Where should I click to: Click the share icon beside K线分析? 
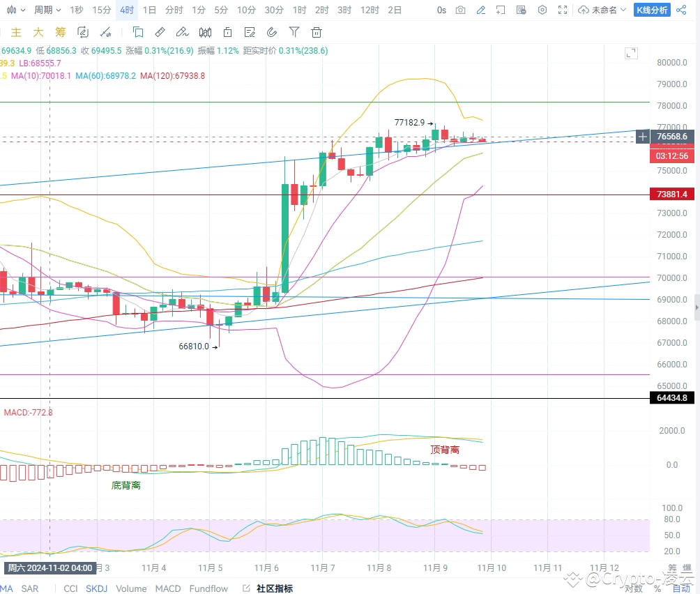coord(680,10)
